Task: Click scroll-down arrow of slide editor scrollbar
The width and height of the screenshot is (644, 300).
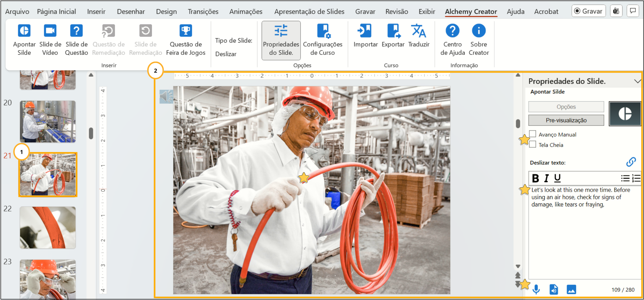Action: tap(518, 266)
